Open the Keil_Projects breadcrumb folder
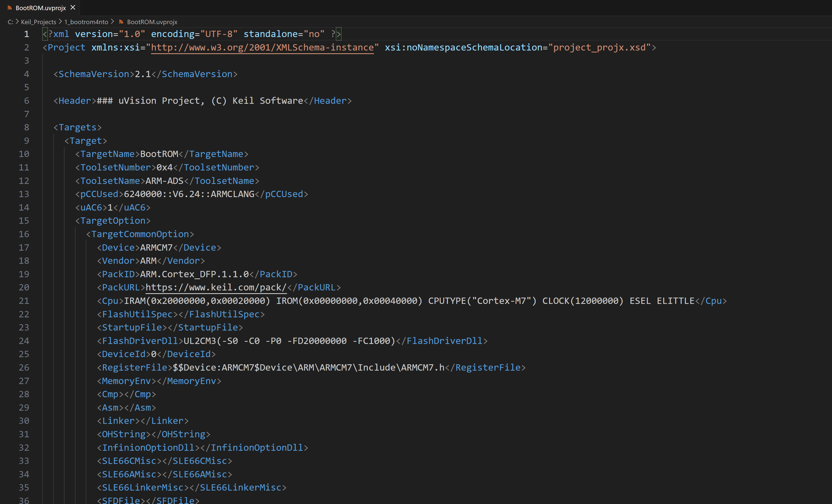The width and height of the screenshot is (832, 504). click(38, 22)
